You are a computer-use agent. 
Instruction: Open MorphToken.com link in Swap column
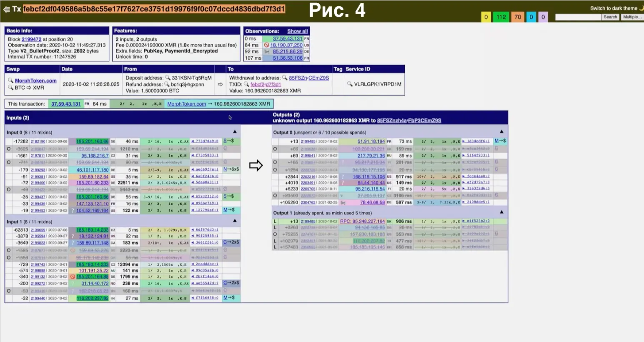(36, 80)
